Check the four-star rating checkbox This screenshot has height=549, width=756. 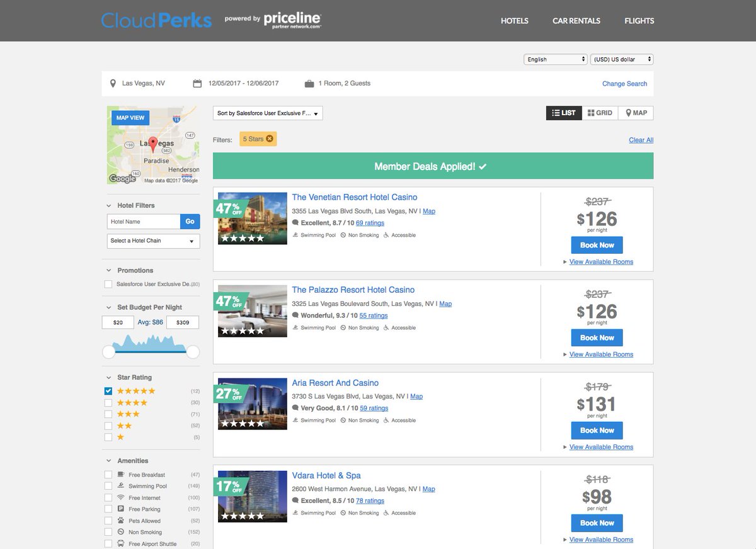[108, 402]
